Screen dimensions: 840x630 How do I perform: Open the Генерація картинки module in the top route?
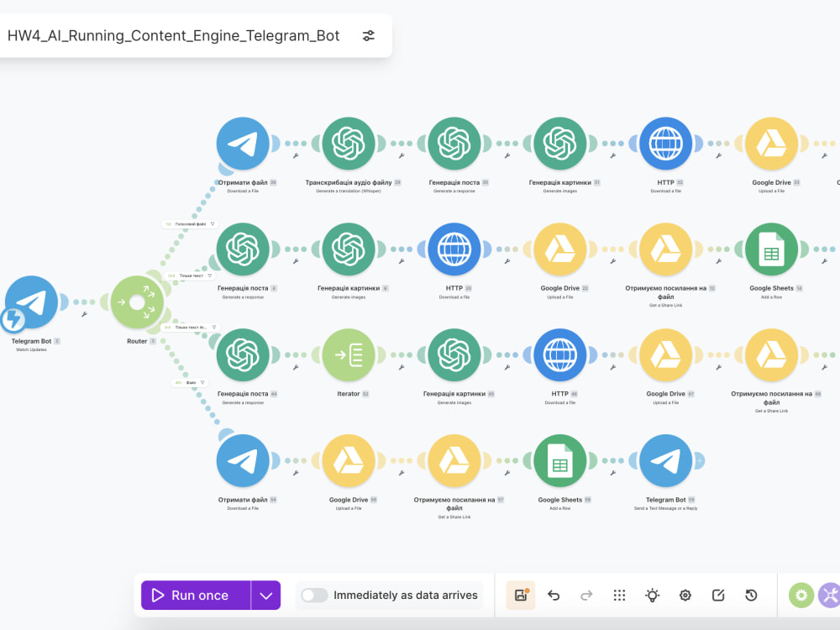[559, 144]
